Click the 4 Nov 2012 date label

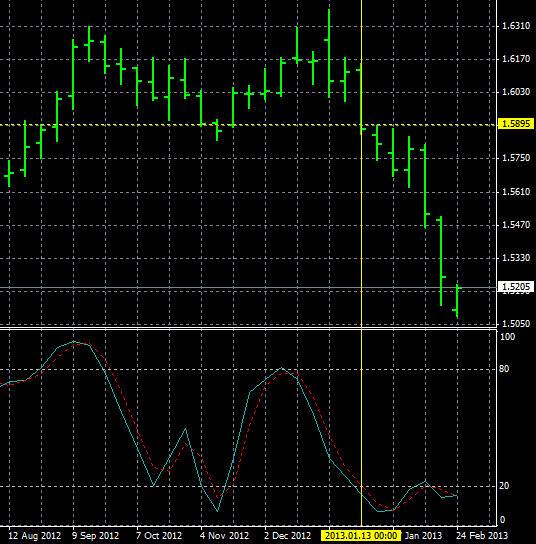pyautogui.click(x=224, y=536)
